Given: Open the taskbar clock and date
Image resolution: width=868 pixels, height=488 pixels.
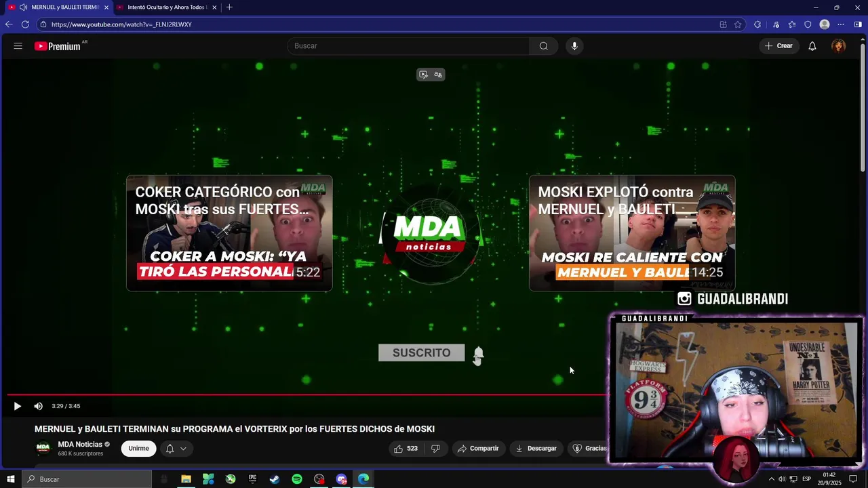Looking at the screenshot, I should pyautogui.click(x=829, y=479).
